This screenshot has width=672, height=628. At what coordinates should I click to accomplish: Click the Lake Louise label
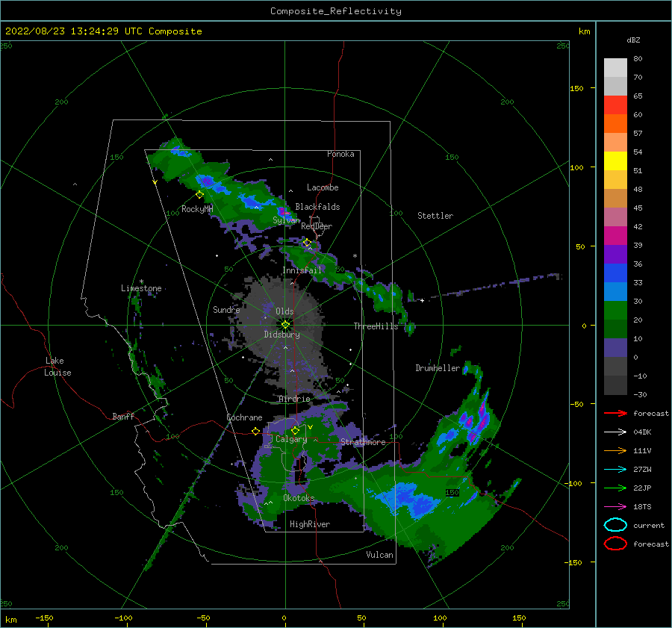[x=57, y=367]
